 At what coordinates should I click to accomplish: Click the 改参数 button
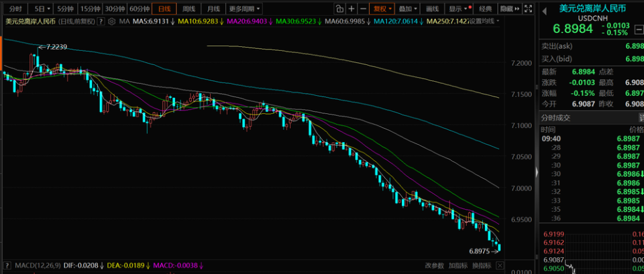[x=435, y=265]
